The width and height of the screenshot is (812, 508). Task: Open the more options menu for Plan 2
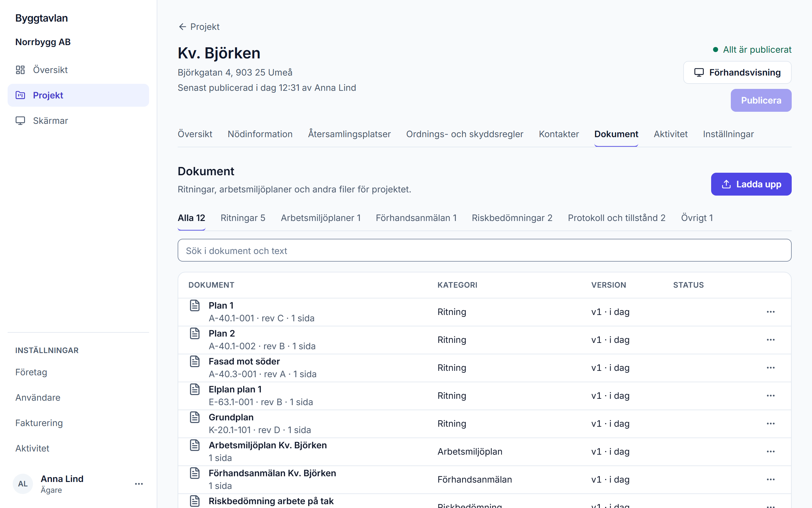click(x=771, y=340)
